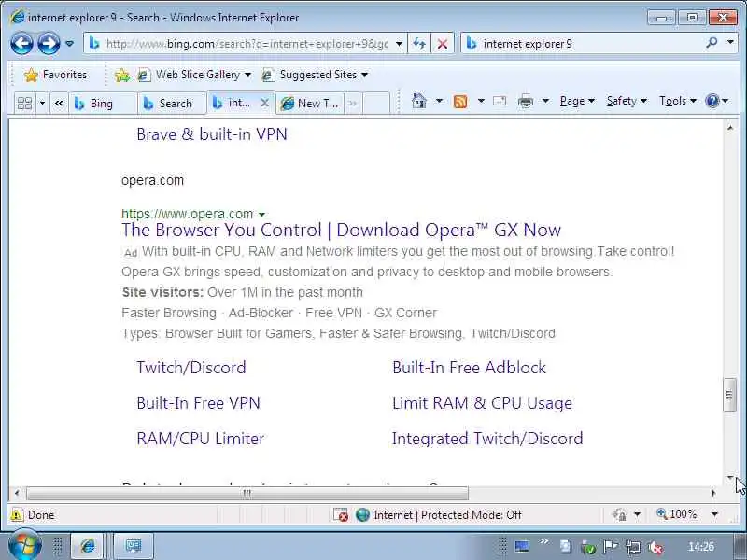Open the recent pages dropdown arrow
The width and height of the screenshot is (747, 560).
tap(69, 44)
